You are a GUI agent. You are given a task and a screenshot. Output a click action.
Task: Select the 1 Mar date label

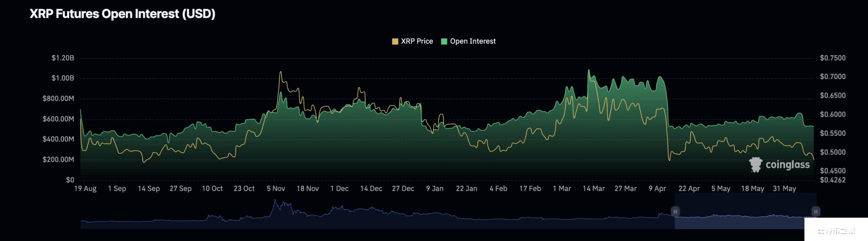pos(562,188)
